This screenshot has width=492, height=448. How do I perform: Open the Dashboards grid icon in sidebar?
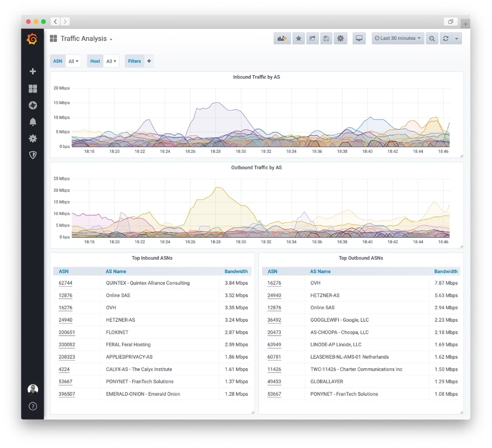[32, 89]
